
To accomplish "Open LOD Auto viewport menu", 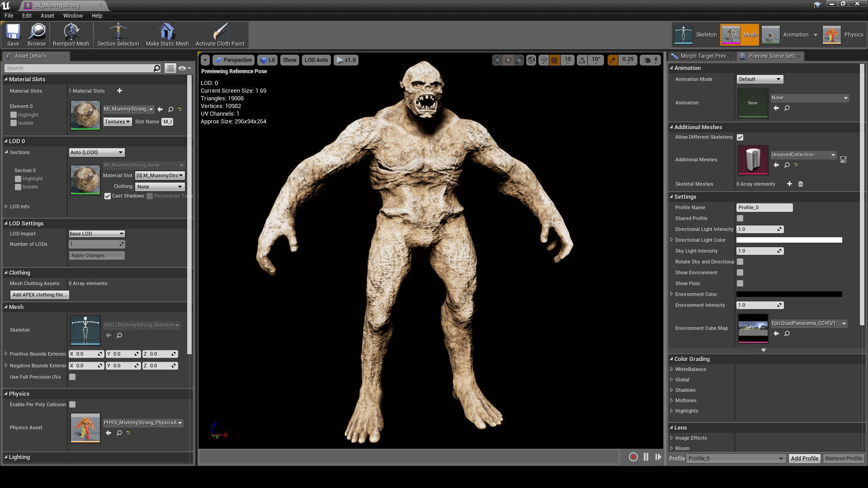I will pos(316,60).
